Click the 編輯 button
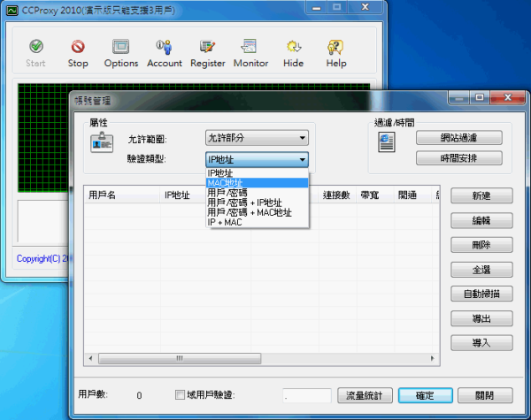 click(x=481, y=221)
